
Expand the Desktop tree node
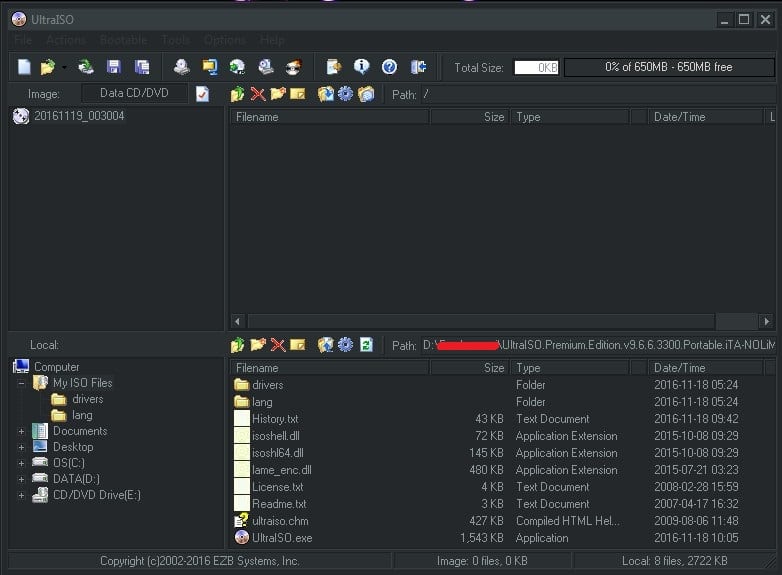pos(21,447)
